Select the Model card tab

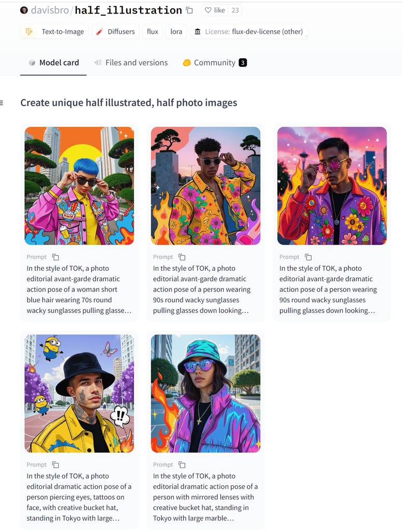[x=53, y=63]
